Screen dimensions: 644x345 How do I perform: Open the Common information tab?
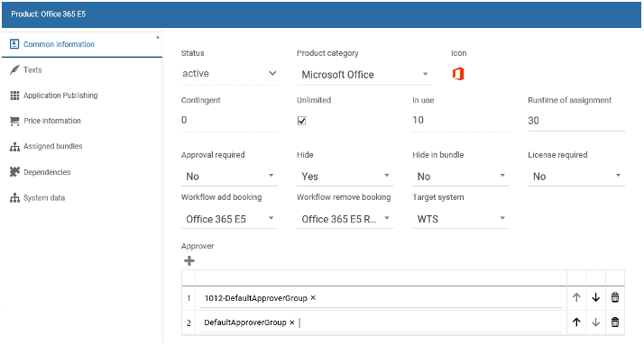coord(82,44)
